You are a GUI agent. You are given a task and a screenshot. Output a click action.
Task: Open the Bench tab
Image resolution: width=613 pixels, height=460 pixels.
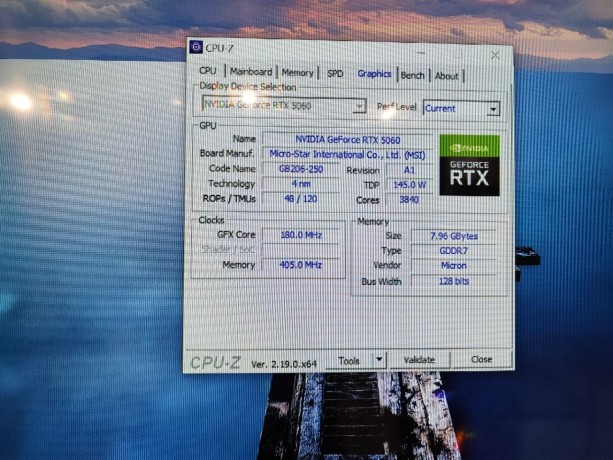click(412, 75)
